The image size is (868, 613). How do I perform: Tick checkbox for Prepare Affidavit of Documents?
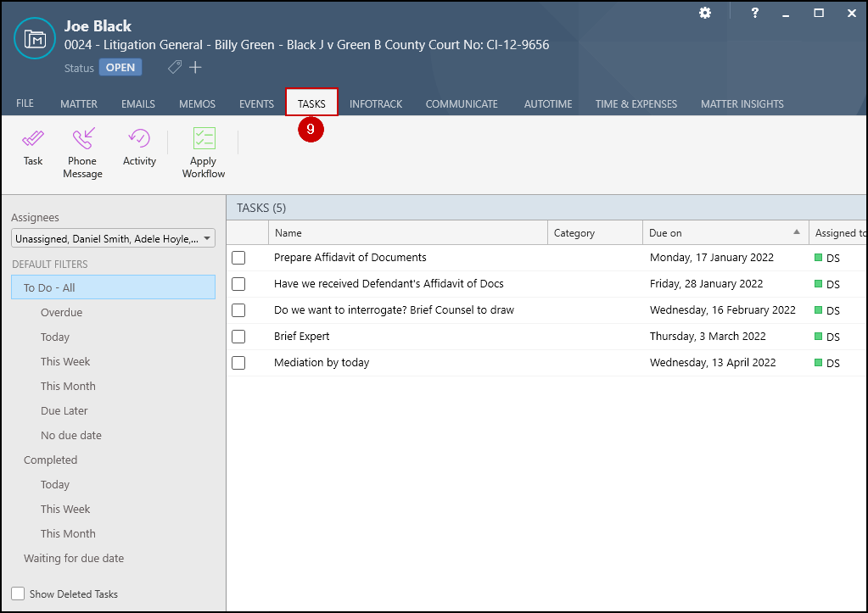(238, 258)
